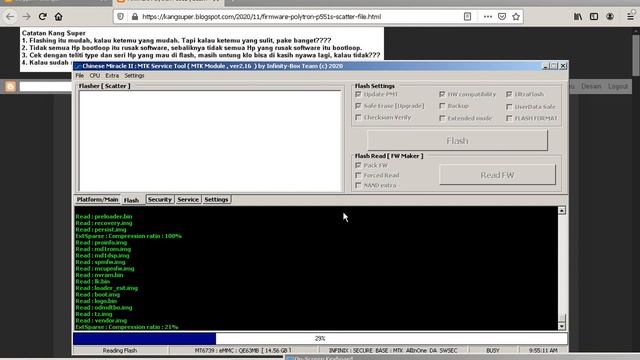The width and height of the screenshot is (640, 360).
Task: Open page actions three-dots menu
Action: click(487, 17)
